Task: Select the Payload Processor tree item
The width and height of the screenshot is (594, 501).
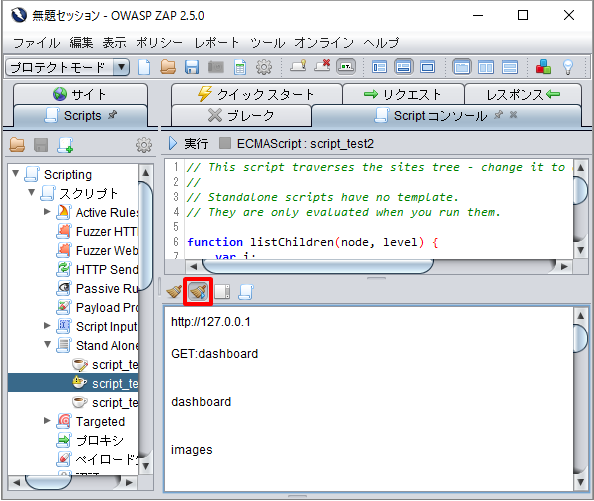Action: (x=97, y=307)
